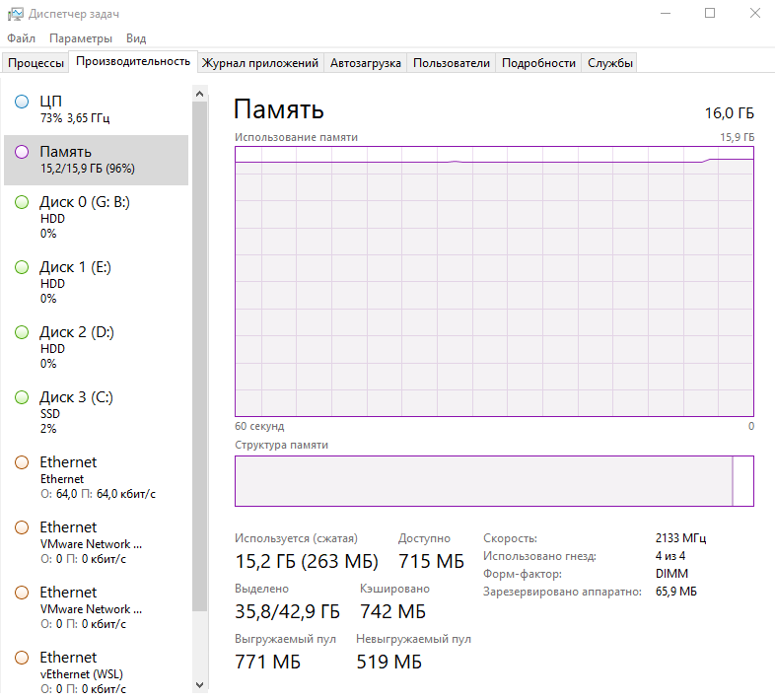The image size is (775, 700).
Task: Open the Службы tab
Action: pos(609,63)
